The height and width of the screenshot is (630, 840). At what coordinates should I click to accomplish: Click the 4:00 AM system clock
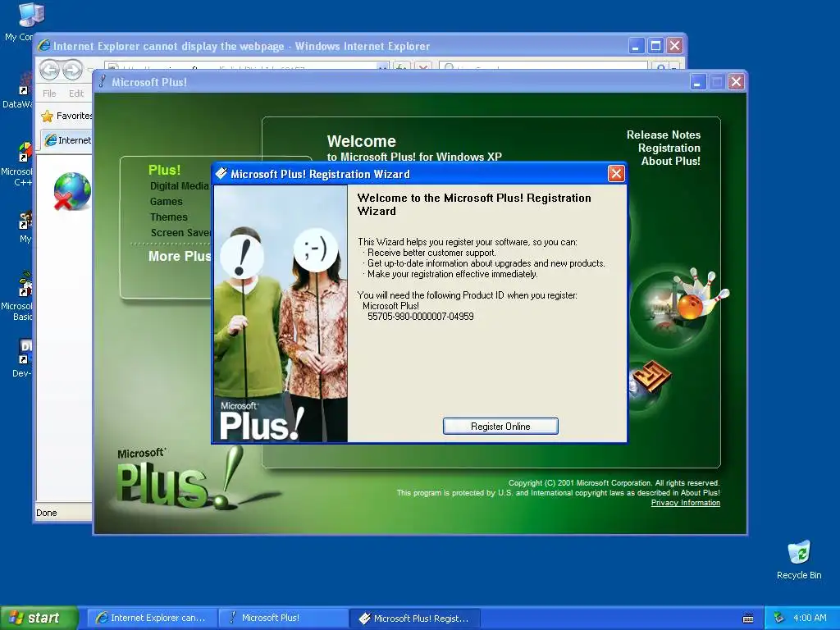point(810,618)
